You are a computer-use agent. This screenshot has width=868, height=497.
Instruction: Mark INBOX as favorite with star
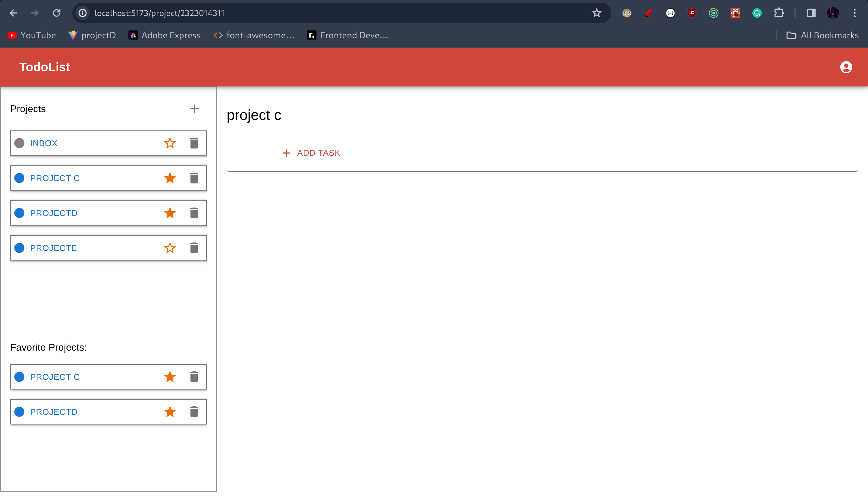170,143
